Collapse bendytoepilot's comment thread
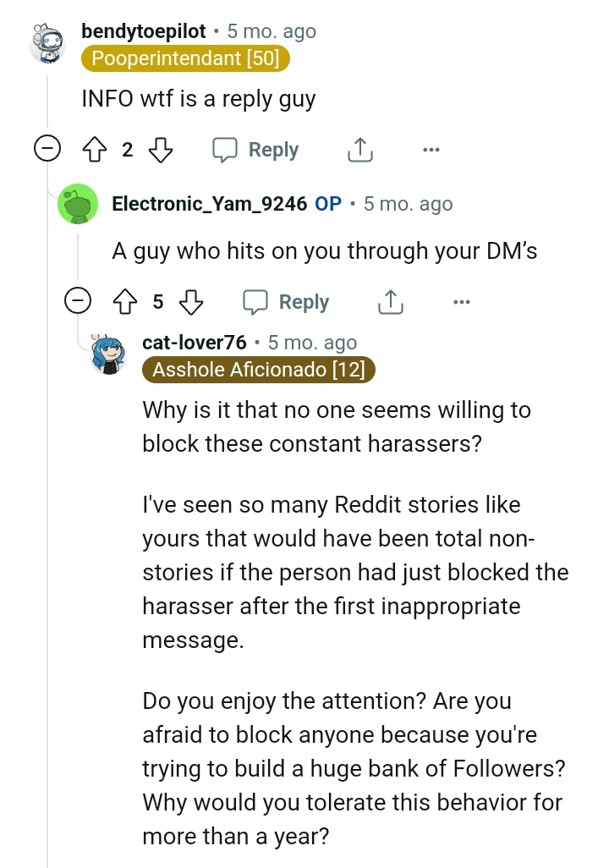Image resolution: width=609 pixels, height=868 pixels. tap(49, 149)
